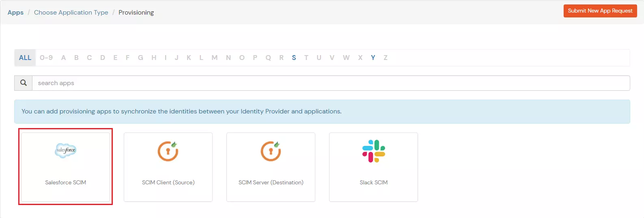The width and height of the screenshot is (644, 218).
Task: Open the Salesforce SCIM label
Action: [x=66, y=182]
